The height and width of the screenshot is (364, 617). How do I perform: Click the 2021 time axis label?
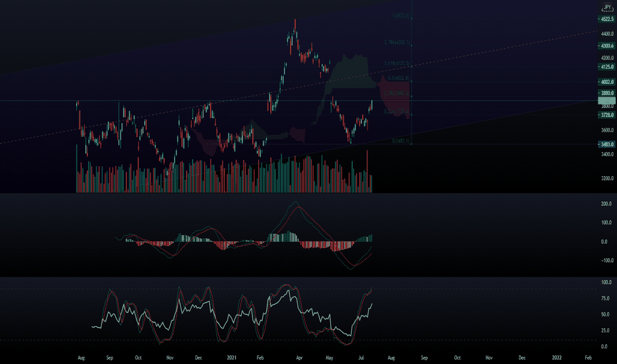click(x=232, y=357)
